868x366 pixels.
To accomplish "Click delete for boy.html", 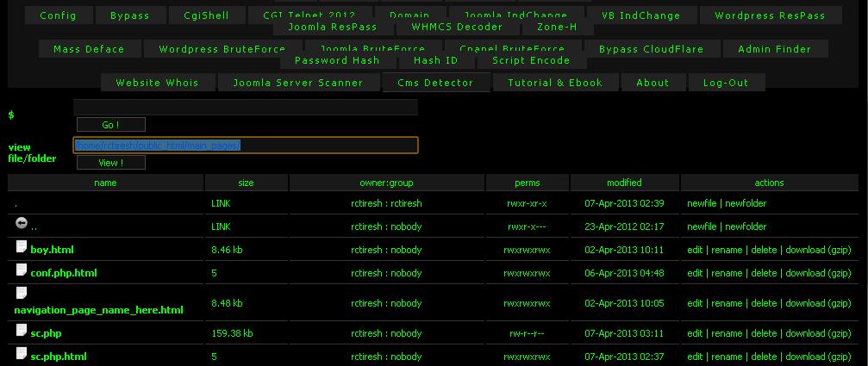I will (x=764, y=250).
